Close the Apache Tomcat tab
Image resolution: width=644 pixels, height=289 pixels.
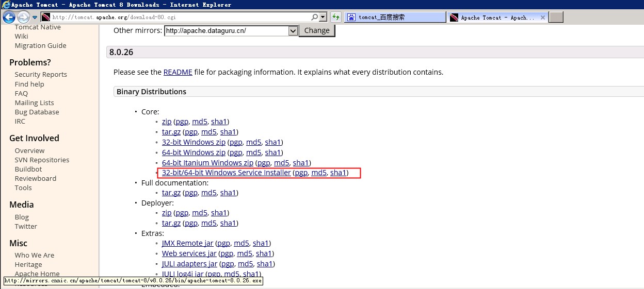pyautogui.click(x=542, y=18)
